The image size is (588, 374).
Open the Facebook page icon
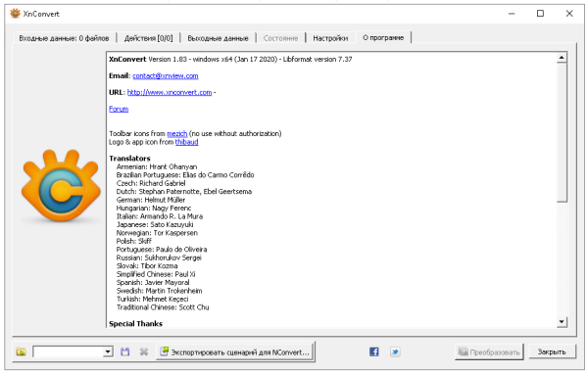[x=374, y=351]
